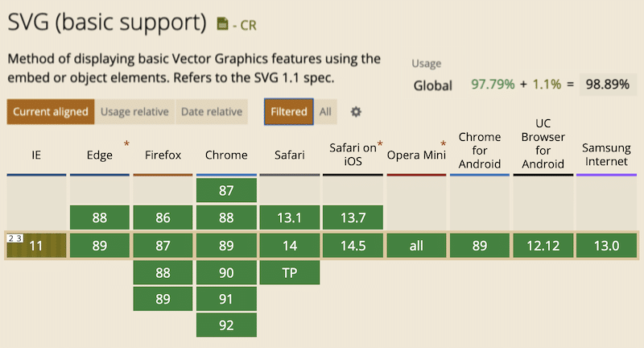Open the settings gear icon
The height and width of the screenshot is (348, 644).
coord(356,112)
